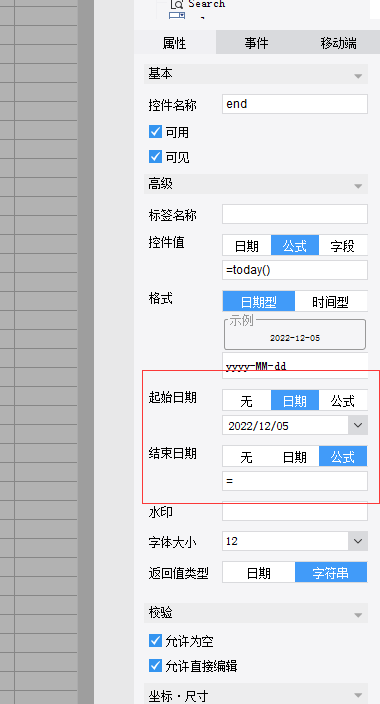
Task: Toggle the 允许直接编辑 checkbox
Action: pyautogui.click(x=155, y=665)
